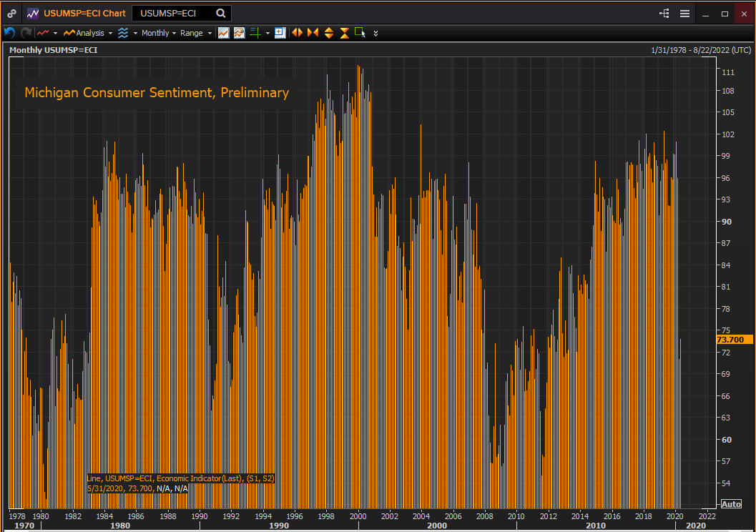Click the 73.700 last value price label

click(x=730, y=340)
